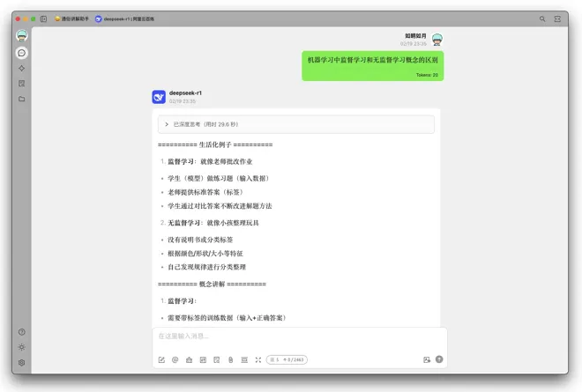Click the settings gear in sidebar
Screen dimensions: 582x392
click(22, 362)
